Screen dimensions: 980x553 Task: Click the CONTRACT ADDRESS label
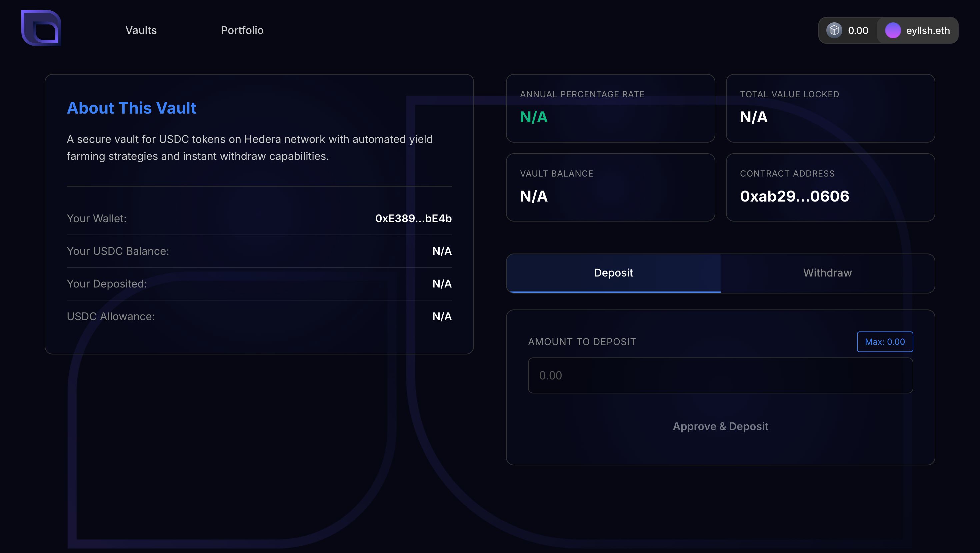787,174
